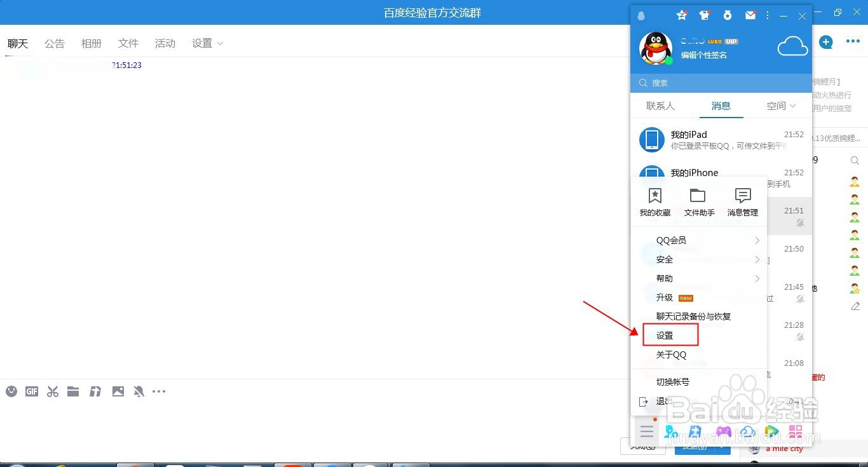Open 消息管理 message manager

coord(743,203)
